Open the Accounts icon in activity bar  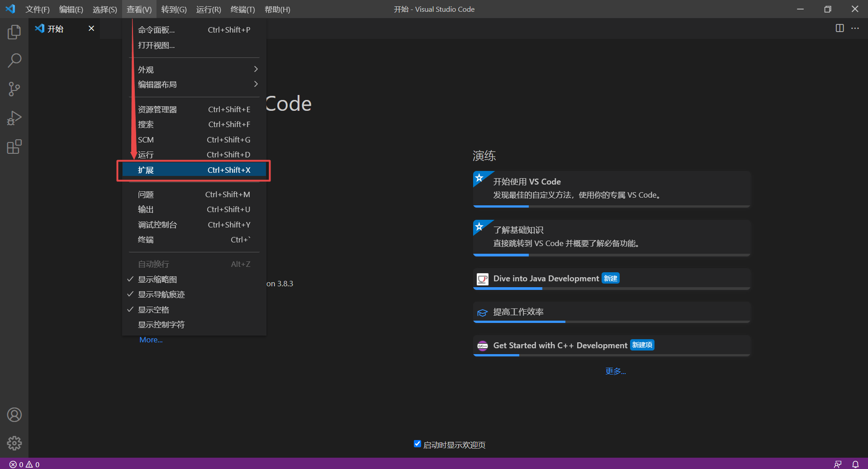tap(14, 415)
